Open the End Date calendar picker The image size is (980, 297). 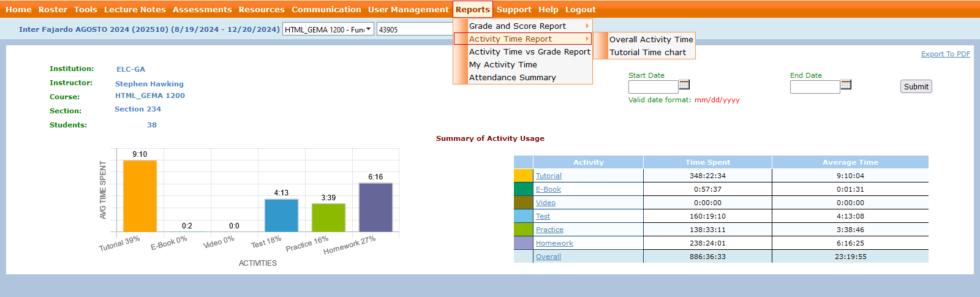846,85
